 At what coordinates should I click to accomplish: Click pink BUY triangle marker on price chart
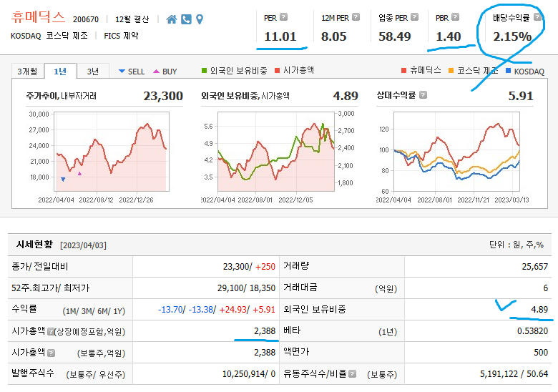[79, 174]
